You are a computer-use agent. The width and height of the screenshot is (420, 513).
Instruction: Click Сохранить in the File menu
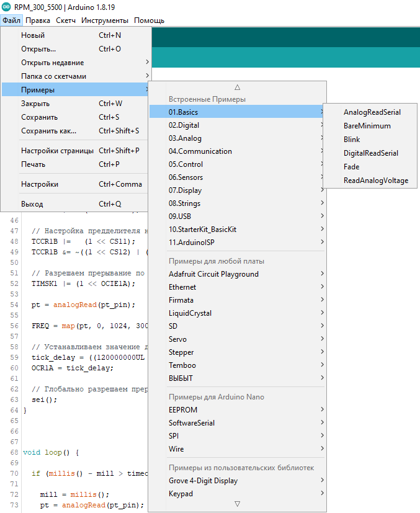click(40, 117)
